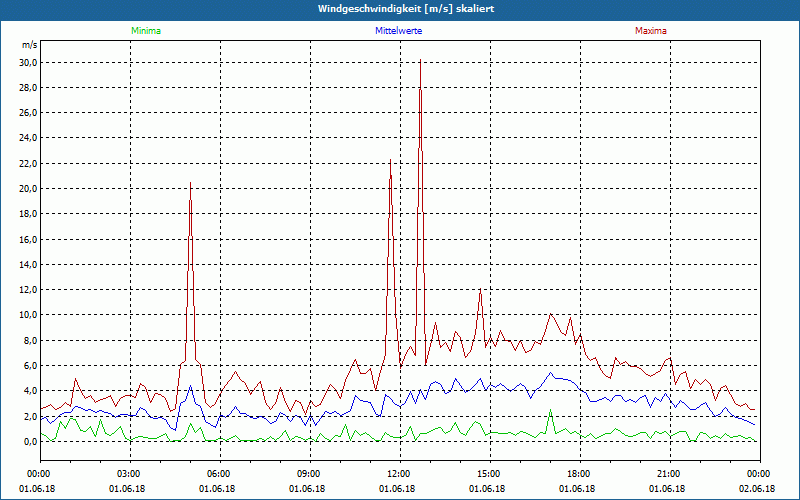Click the 0,0 y-axis value
This screenshot has height=500, width=800.
pyautogui.click(x=31, y=441)
